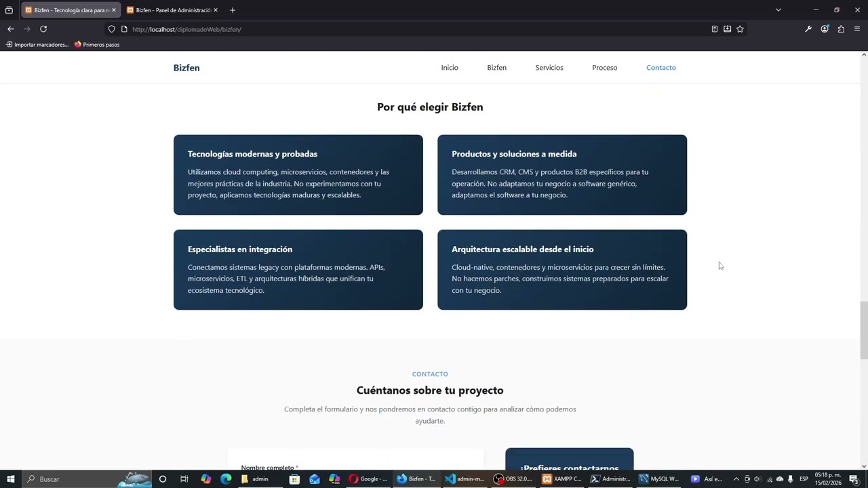Image resolution: width=868 pixels, height=488 pixels.
Task: Open Cortana circle icon in taskbar
Action: 163,479
